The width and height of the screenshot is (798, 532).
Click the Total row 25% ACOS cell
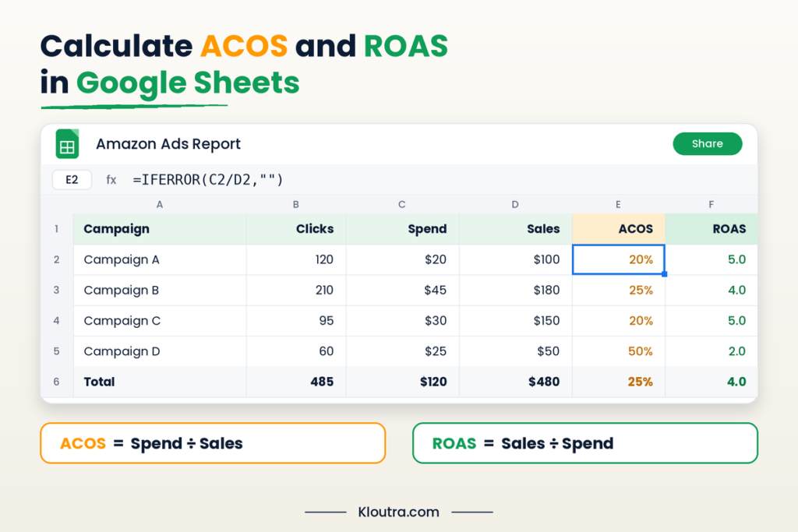(x=618, y=382)
